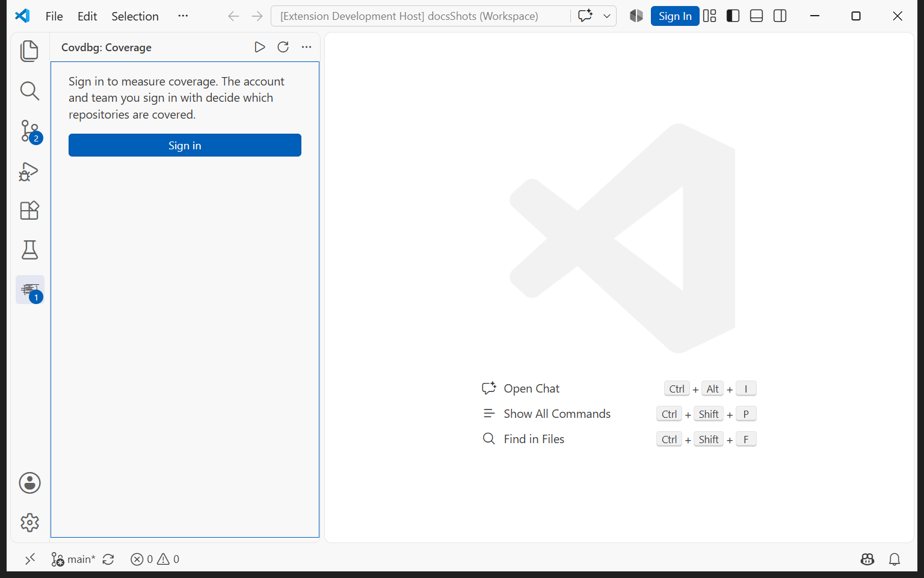Click the blue Sign in button in panel

185,145
